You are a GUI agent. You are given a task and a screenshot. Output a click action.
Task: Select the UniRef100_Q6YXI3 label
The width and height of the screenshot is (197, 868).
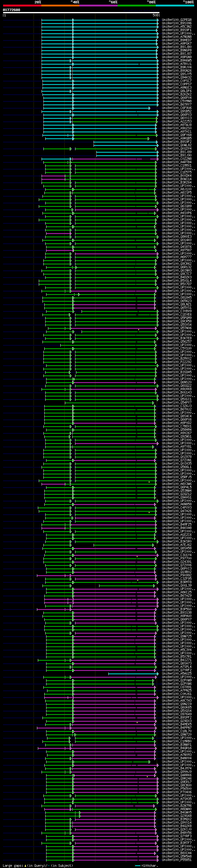click(177, 118)
